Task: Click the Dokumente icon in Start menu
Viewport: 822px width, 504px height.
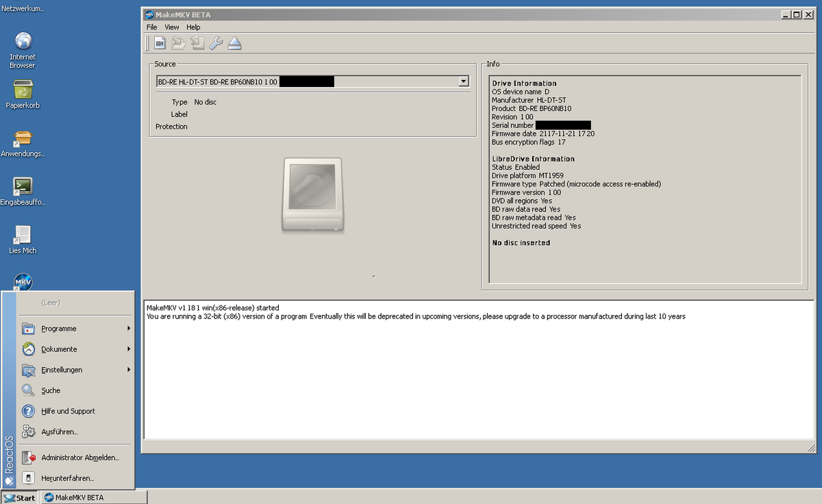Action: coord(28,349)
